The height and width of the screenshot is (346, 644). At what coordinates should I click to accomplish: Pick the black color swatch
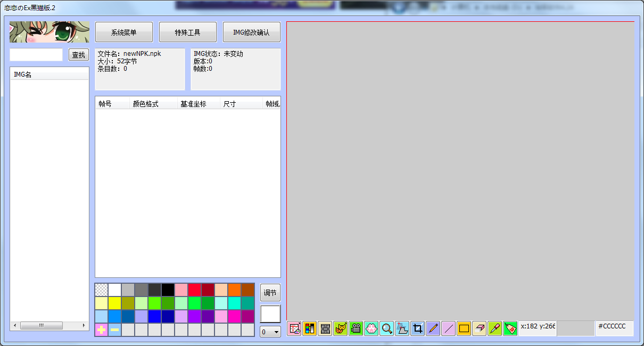(168, 290)
